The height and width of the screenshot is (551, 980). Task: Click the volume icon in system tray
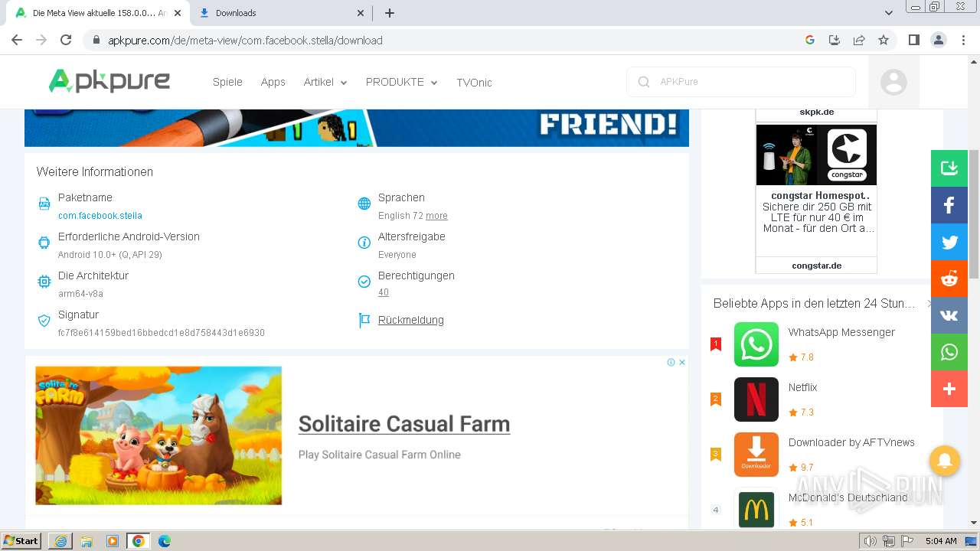pos(870,540)
